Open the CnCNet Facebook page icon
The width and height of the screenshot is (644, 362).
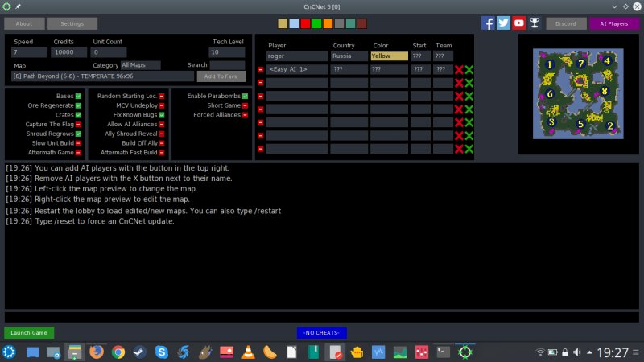click(x=488, y=23)
